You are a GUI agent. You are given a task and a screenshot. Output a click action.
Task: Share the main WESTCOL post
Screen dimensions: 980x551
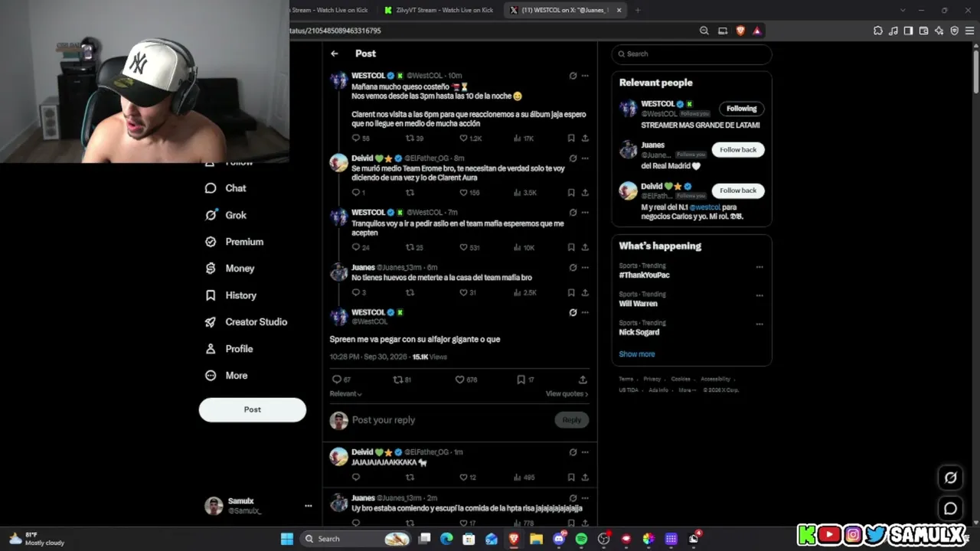click(x=583, y=380)
